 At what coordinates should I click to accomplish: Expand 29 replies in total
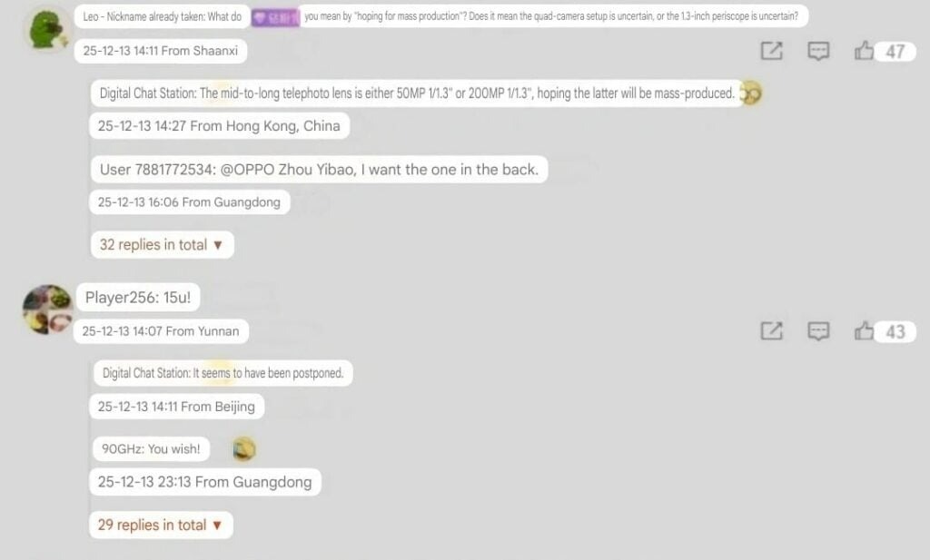[x=161, y=525]
